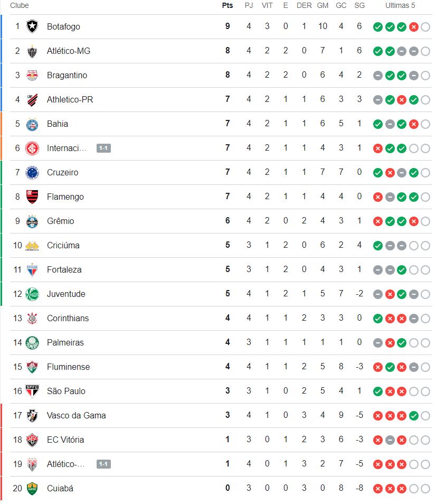
Task: Click the Cruzeiro club crest
Action: point(33,172)
